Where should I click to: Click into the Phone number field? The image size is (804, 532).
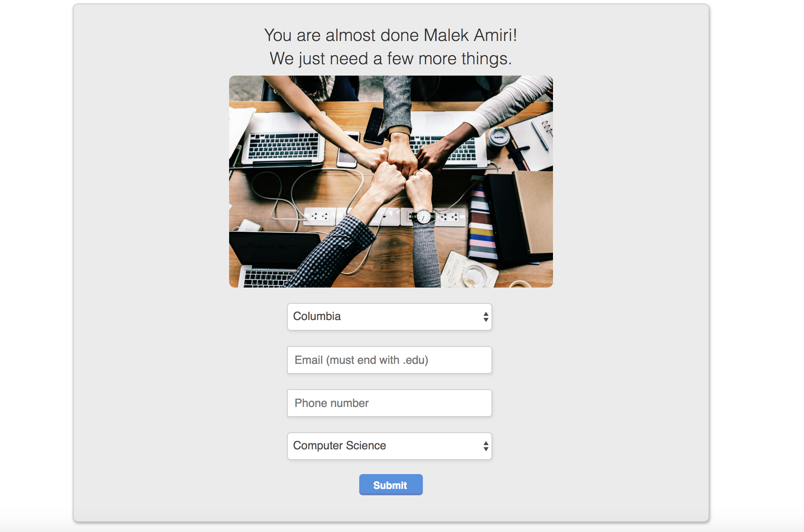coord(389,403)
